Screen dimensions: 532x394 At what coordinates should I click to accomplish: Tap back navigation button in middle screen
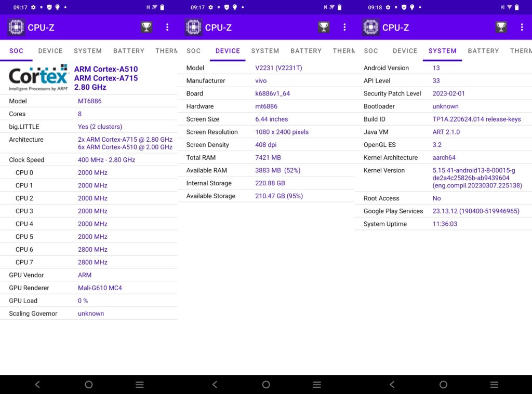[x=215, y=385]
